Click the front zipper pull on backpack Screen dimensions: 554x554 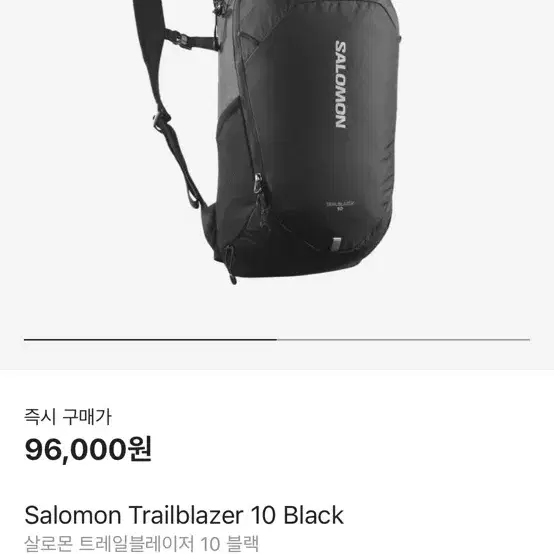pos(258,184)
